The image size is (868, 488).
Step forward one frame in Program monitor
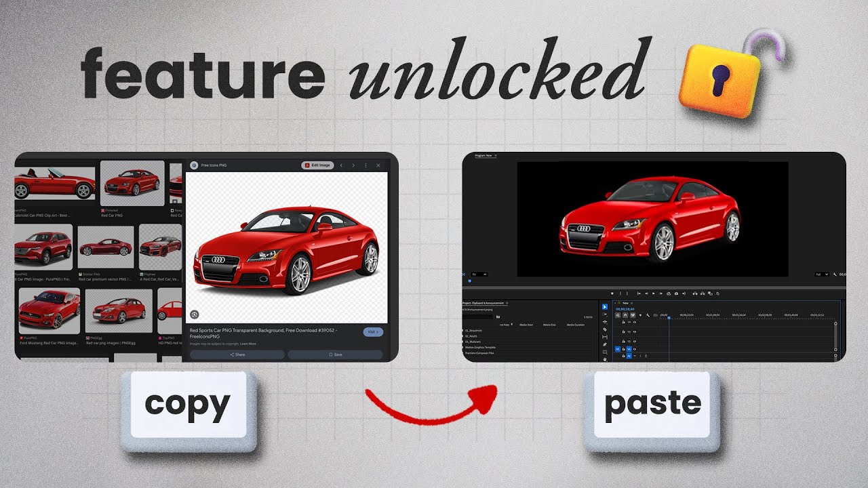point(660,293)
